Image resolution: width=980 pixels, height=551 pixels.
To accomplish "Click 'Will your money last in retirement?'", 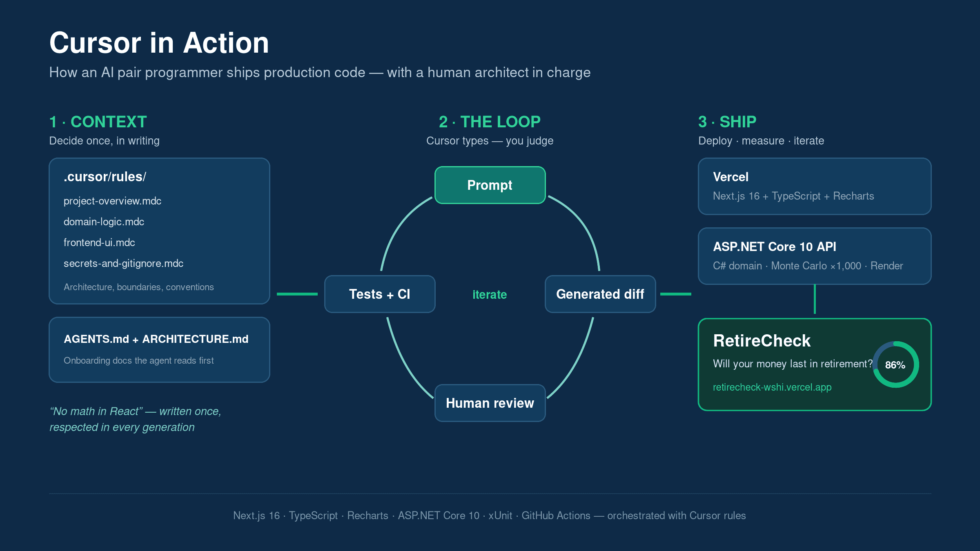I will [x=793, y=364].
